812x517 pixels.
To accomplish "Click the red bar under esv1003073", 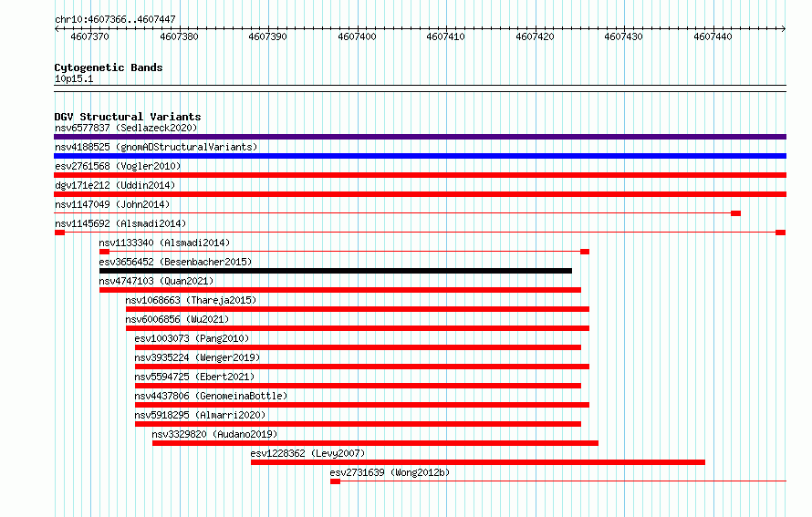I will pyautogui.click(x=358, y=347).
